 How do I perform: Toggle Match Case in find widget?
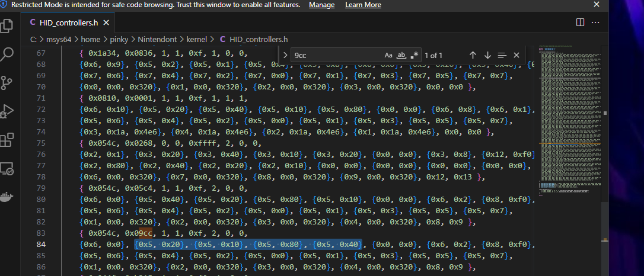388,55
